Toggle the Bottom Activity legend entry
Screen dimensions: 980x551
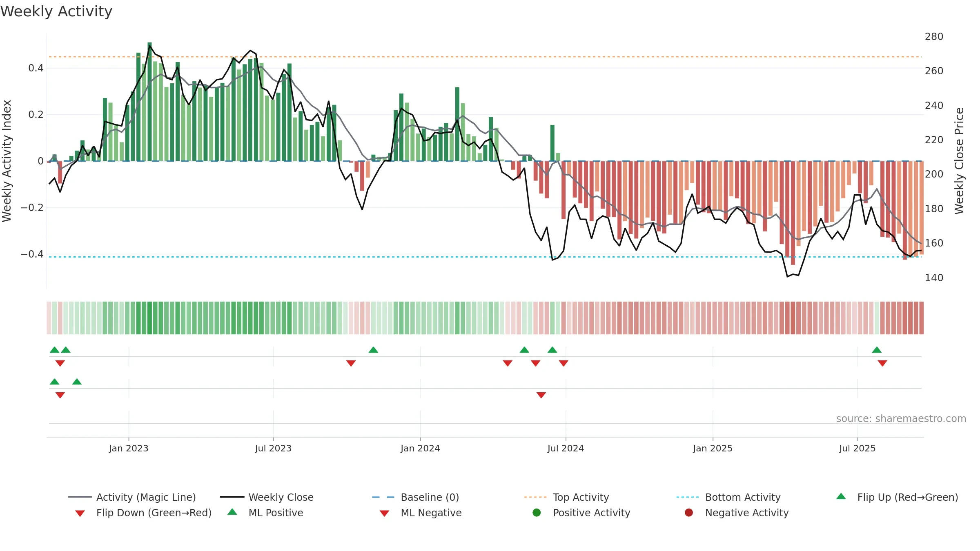[728, 497]
